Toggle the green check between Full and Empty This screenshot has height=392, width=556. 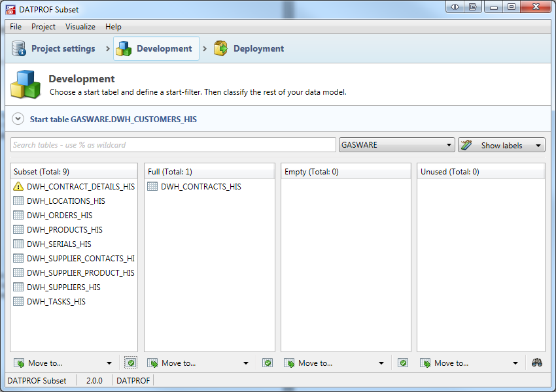click(268, 363)
